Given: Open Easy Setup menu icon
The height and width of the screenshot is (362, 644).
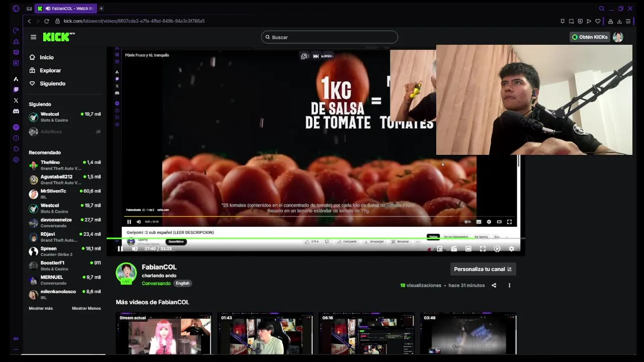Looking at the screenshot, I should pyautogui.click(x=628, y=21).
